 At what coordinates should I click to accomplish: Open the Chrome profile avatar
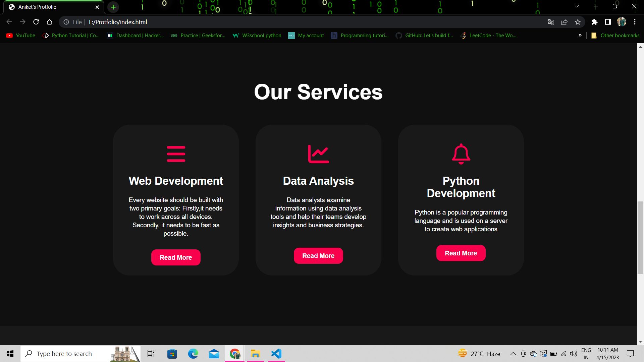point(622,22)
